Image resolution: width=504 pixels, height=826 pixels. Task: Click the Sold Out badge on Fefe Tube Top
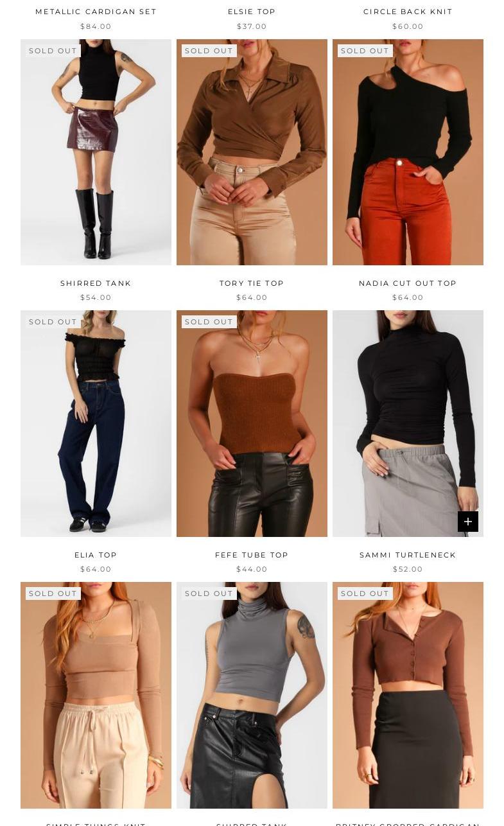209,322
